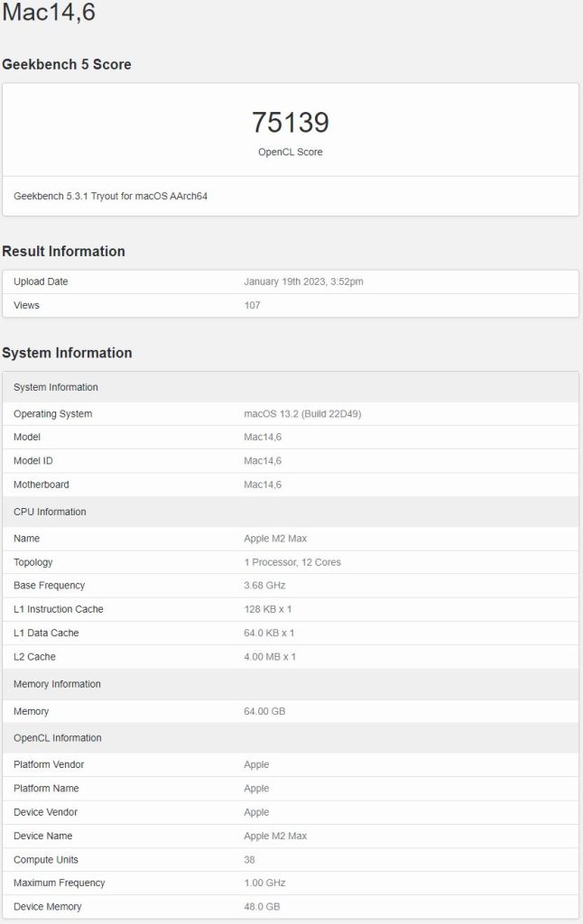Image resolution: width=583 pixels, height=924 pixels.
Task: Click the Views count value 107
Action: pos(252,305)
